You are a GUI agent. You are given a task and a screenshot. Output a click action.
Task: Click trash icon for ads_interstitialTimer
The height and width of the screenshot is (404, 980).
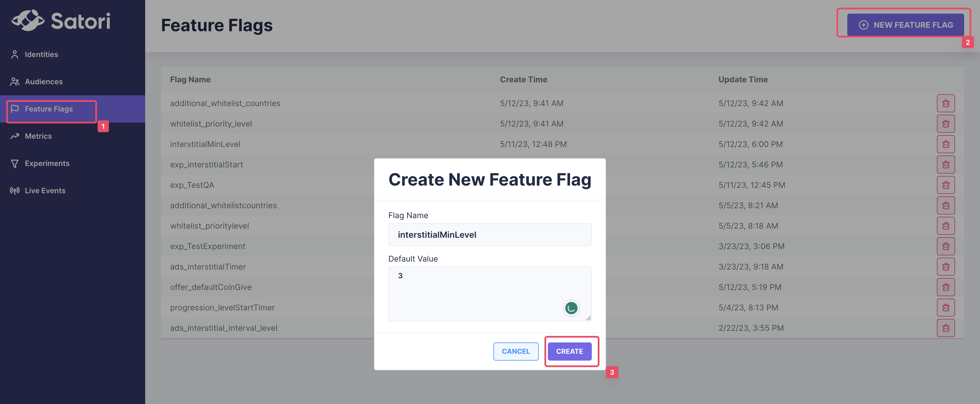click(945, 266)
